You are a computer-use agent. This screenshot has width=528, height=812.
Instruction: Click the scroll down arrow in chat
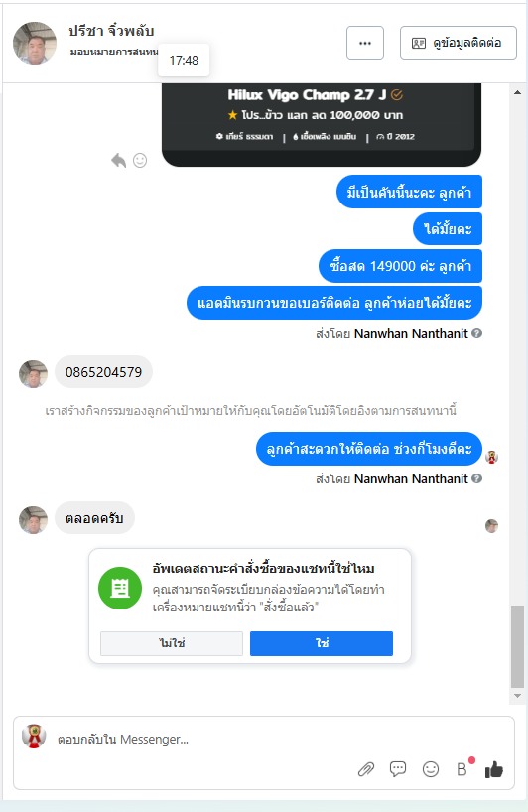518,696
